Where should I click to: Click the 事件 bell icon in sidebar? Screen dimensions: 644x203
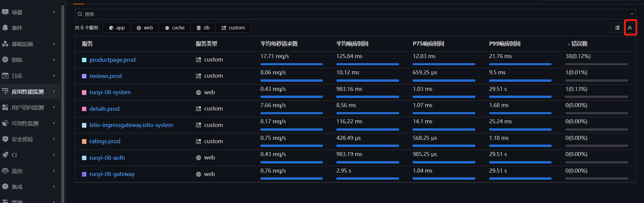pos(5,28)
